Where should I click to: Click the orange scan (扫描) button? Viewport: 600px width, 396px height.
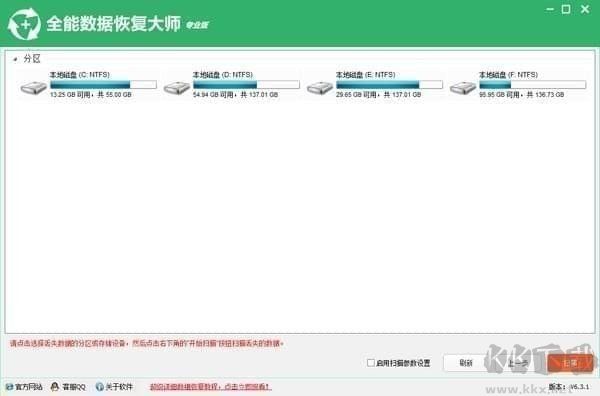(x=570, y=363)
